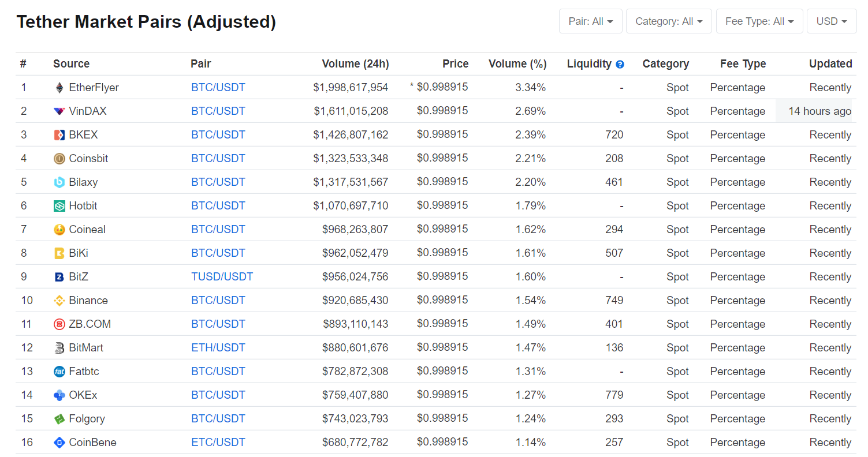Open the Pair: All filter dropdown
The width and height of the screenshot is (868, 457).
point(590,21)
